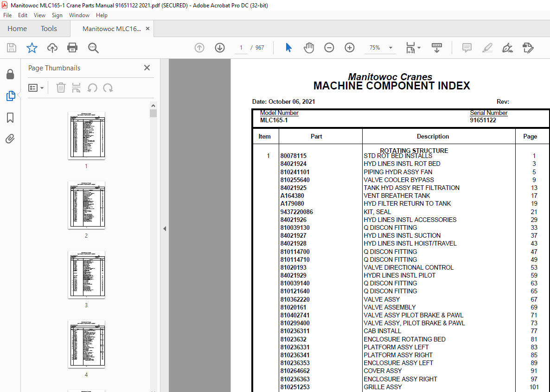Open the File menu
The image size is (550, 392).
tap(7, 15)
